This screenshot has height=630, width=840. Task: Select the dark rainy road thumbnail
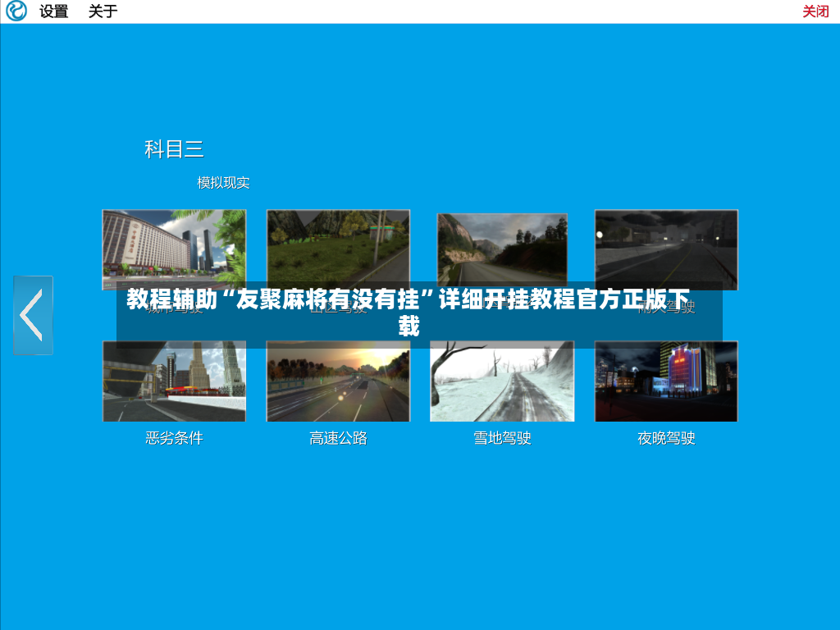click(666, 249)
